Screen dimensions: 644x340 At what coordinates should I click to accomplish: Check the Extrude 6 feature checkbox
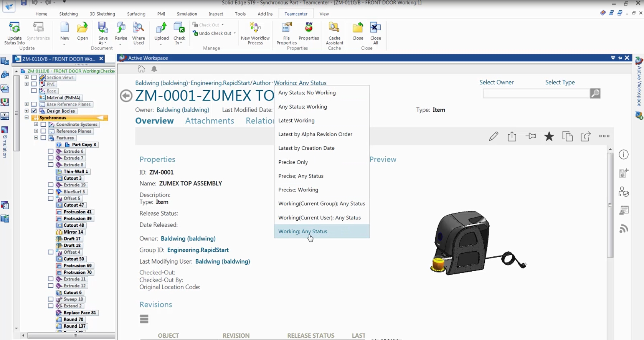51,151
